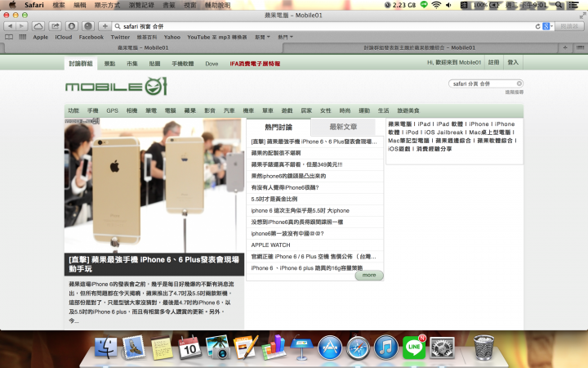Click the 登入 login link
The image size is (588, 368).
tap(513, 62)
